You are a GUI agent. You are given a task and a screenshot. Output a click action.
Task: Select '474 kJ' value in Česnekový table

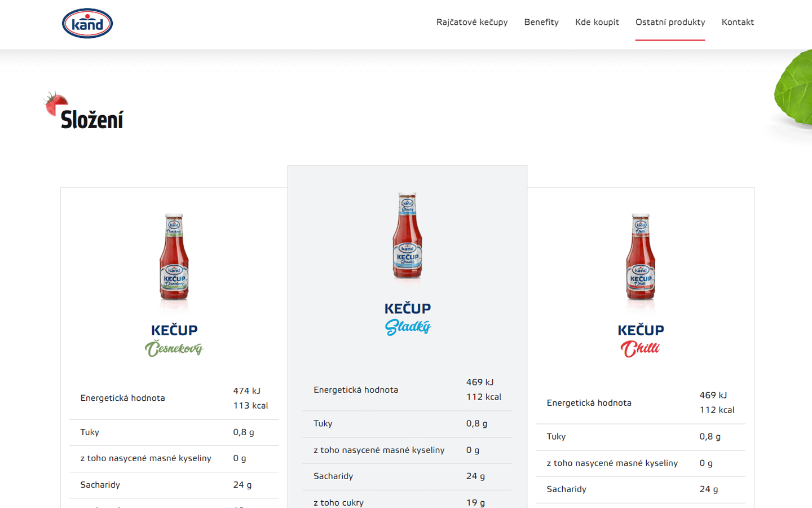[x=247, y=391]
